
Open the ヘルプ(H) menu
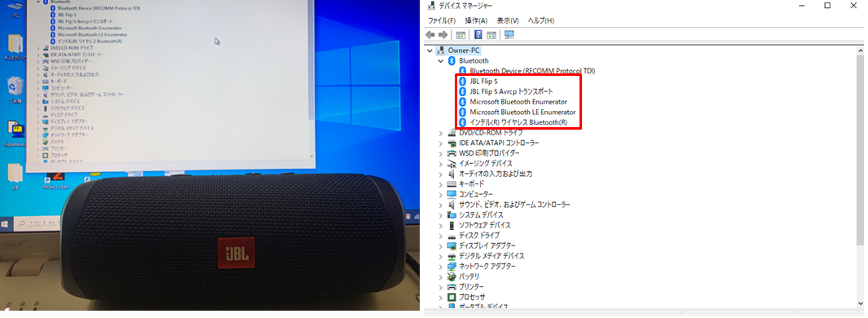(541, 20)
